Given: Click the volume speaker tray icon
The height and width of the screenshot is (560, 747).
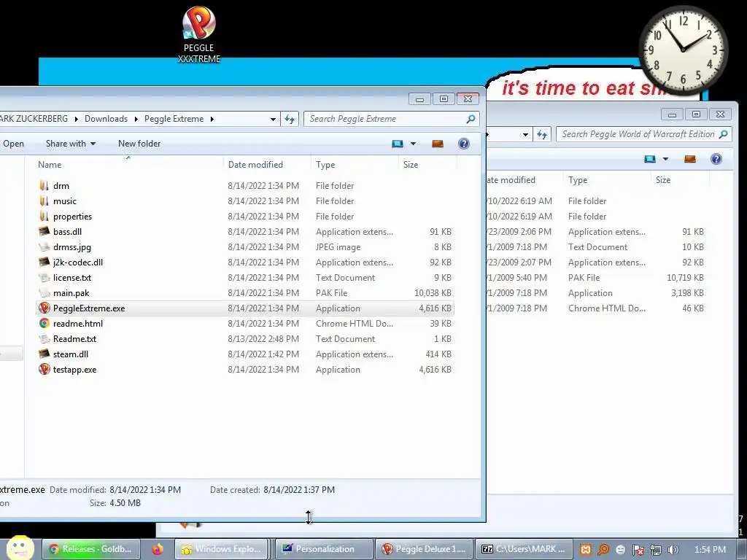Looking at the screenshot, I should pyautogui.click(x=673, y=550).
